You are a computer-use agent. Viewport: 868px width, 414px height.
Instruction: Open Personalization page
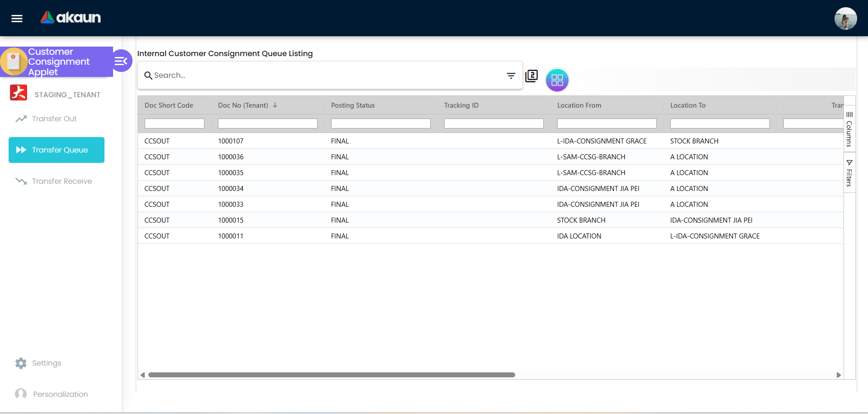60,395
